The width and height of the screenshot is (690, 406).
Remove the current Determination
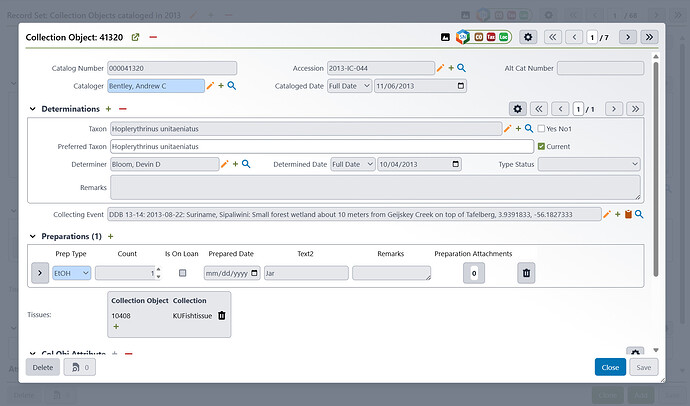coord(123,109)
